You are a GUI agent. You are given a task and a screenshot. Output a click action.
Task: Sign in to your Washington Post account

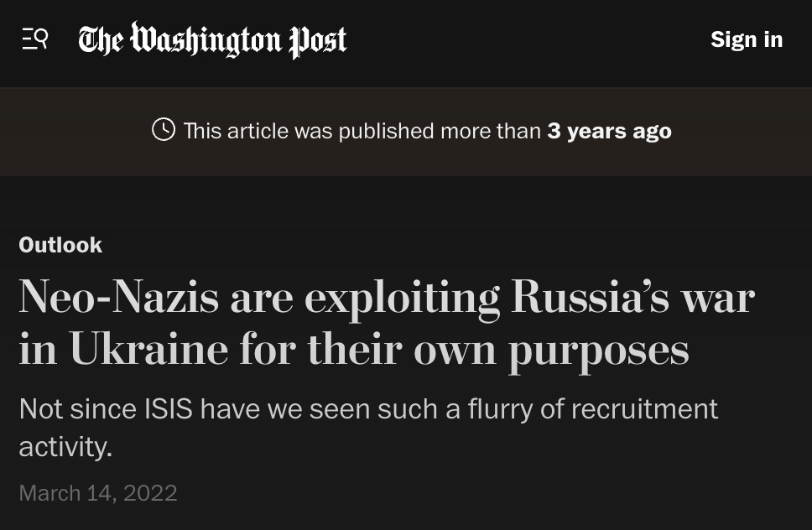click(x=746, y=39)
